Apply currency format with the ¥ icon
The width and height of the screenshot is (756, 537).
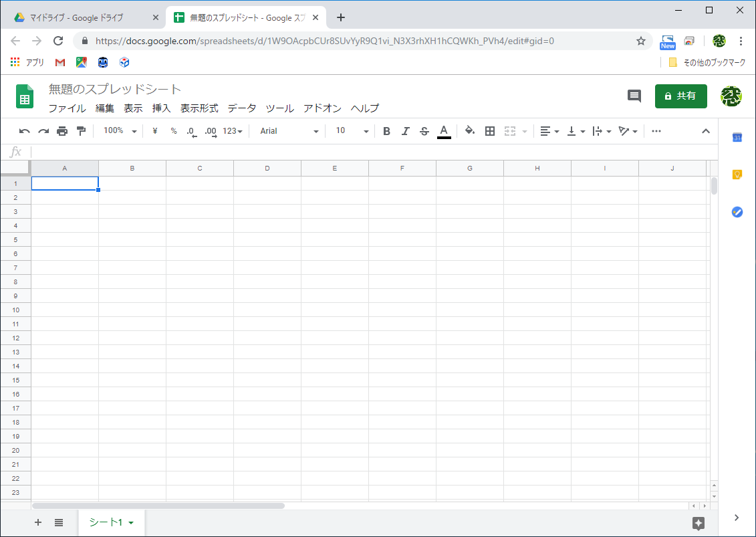(154, 130)
